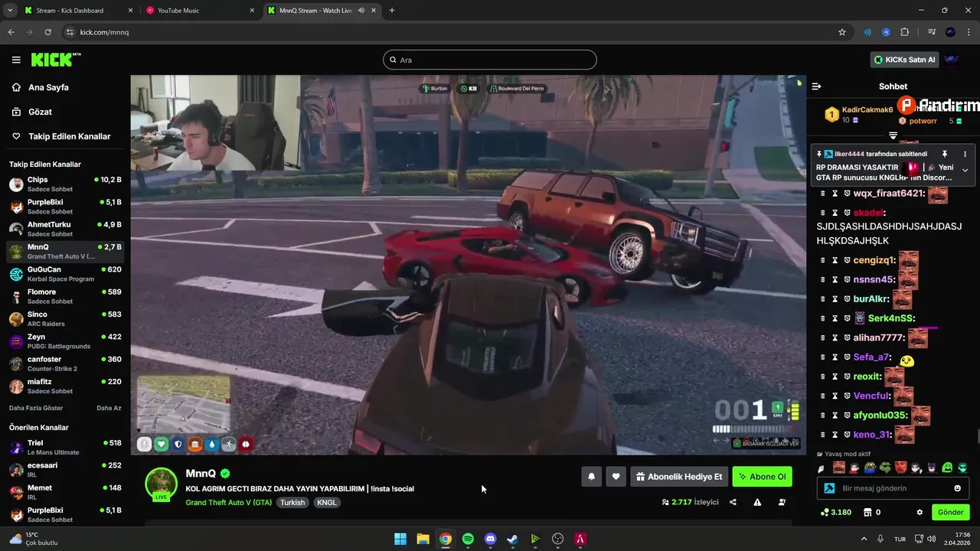Screen dimensions: 980x551
Task: Open a new browser tab
Action: pos(392,11)
